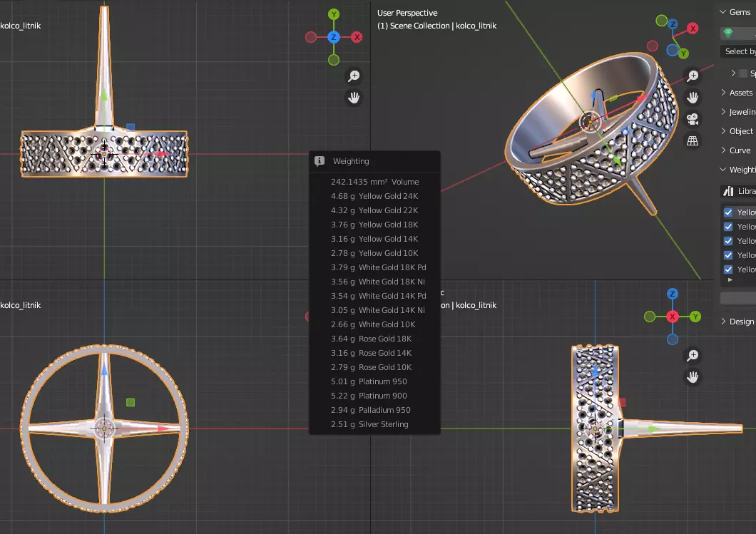
Task: Collapse the Gems panel
Action: pyautogui.click(x=722, y=12)
